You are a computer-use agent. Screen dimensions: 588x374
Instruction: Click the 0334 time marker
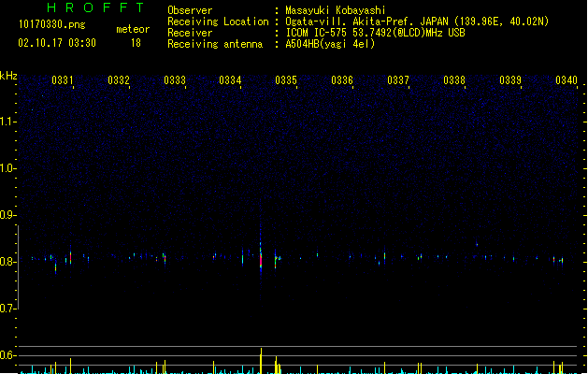click(x=230, y=80)
